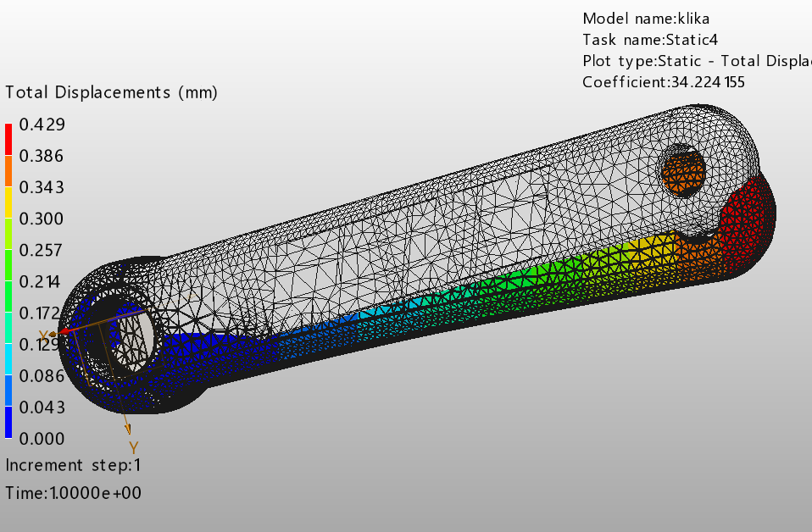The width and height of the screenshot is (812, 532).
Task: Click the Time:1.0000e+00 label
Action: [73, 492]
